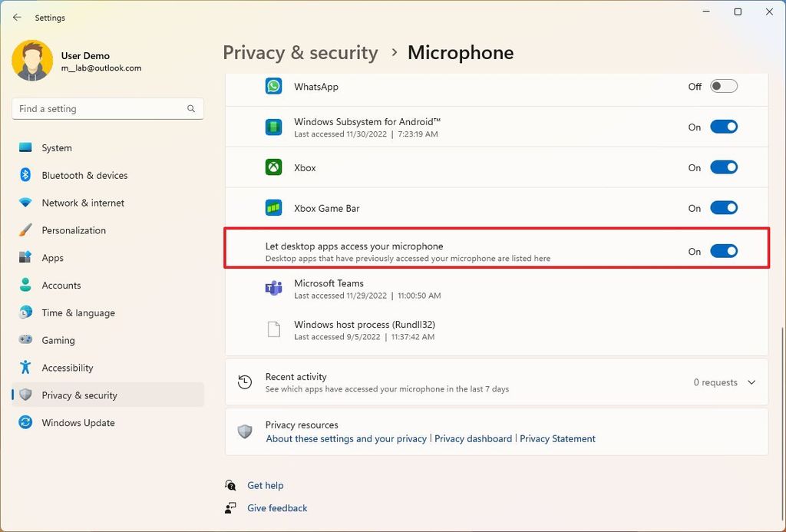Click the Recent activity clock icon

[x=246, y=382]
